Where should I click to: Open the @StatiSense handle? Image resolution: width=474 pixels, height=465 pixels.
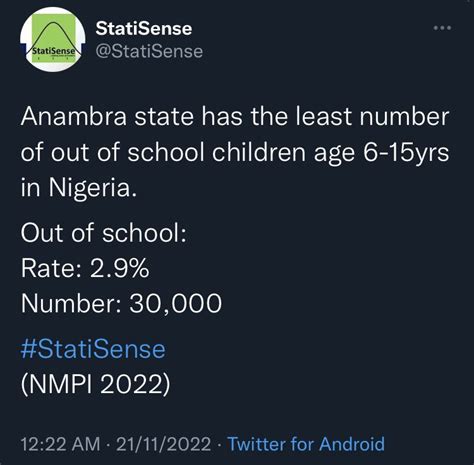149,51
